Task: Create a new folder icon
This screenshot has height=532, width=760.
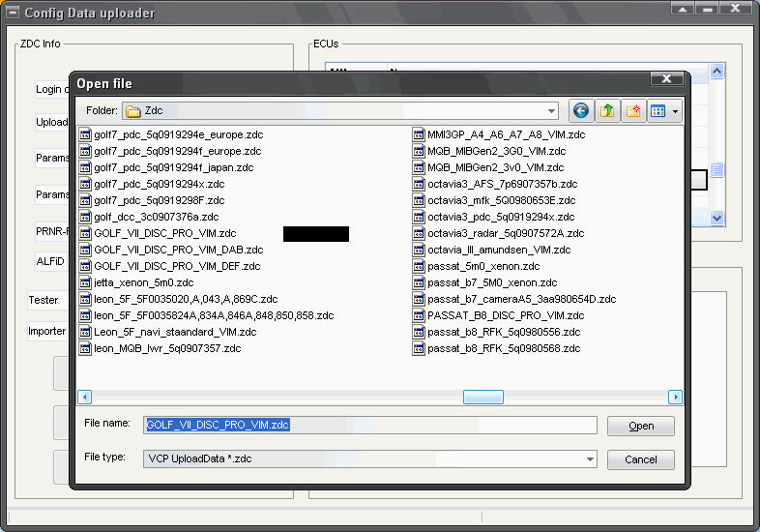Action: click(633, 111)
